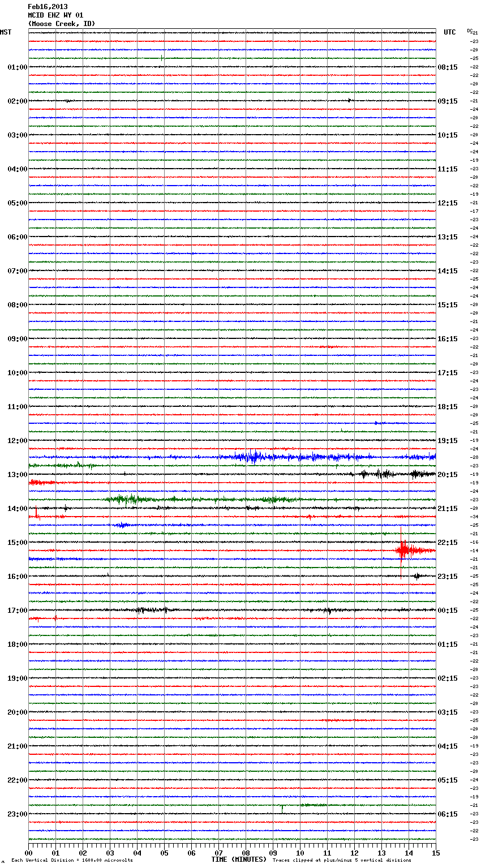Click the date header "Feb16,2013"

click(x=48, y=7)
